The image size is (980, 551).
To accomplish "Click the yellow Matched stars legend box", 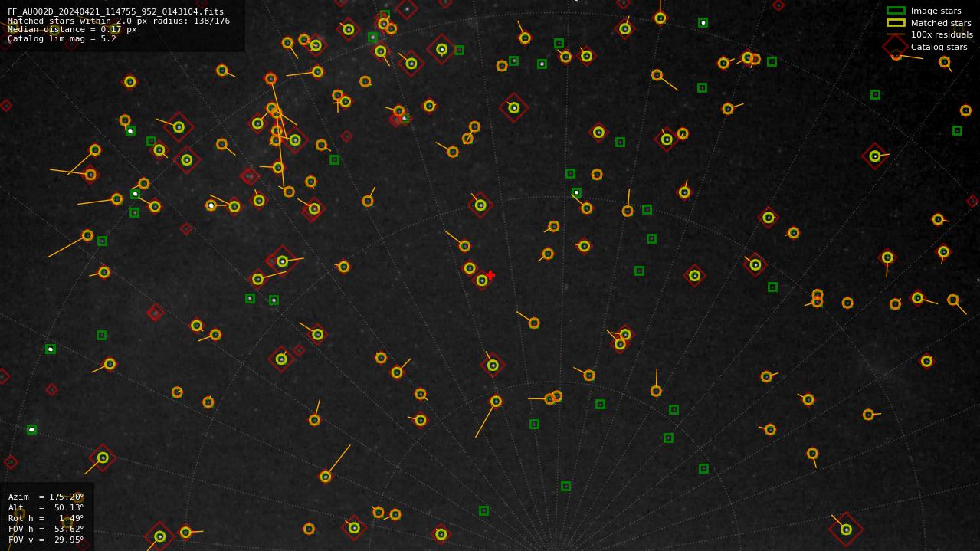I will (896, 23).
